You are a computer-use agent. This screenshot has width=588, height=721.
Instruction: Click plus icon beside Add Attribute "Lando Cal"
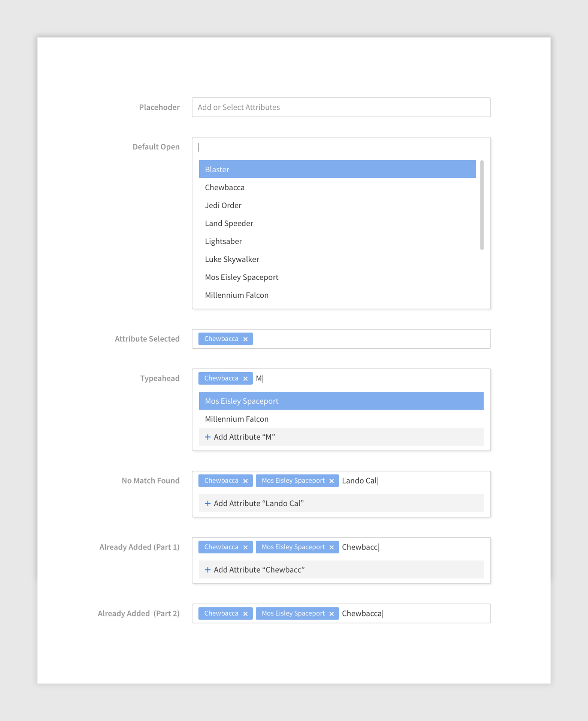[x=208, y=503]
